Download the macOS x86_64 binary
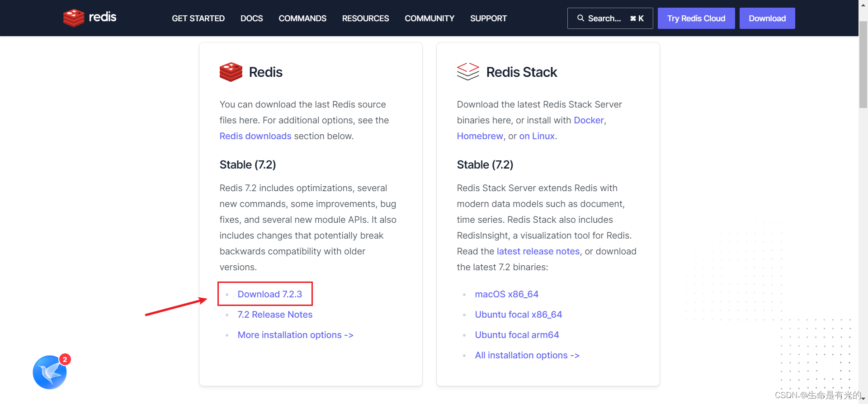Image resolution: width=868 pixels, height=404 pixels. [x=506, y=294]
